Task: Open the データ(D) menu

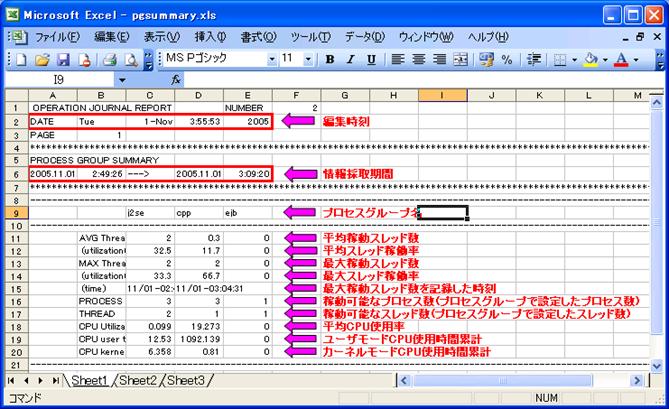Action: (365, 37)
